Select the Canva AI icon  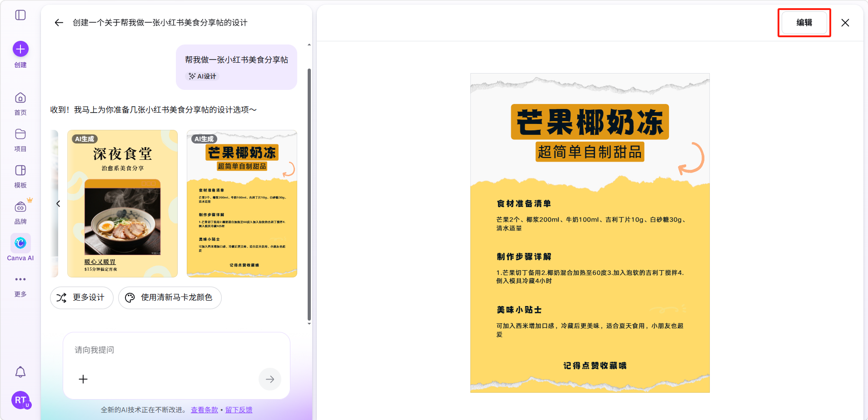pyautogui.click(x=20, y=243)
